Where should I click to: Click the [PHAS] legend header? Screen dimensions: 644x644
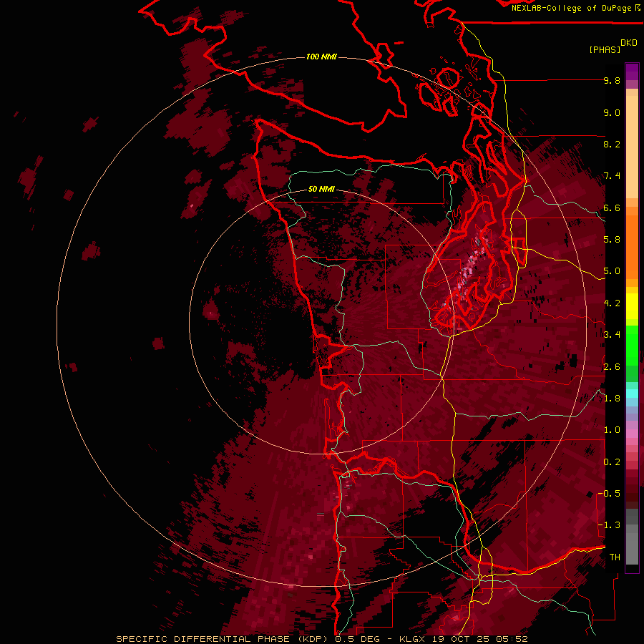[x=605, y=49]
